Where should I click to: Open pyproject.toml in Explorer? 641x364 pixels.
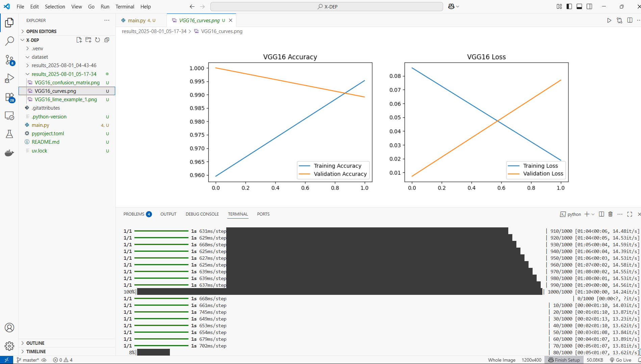[67, 134]
